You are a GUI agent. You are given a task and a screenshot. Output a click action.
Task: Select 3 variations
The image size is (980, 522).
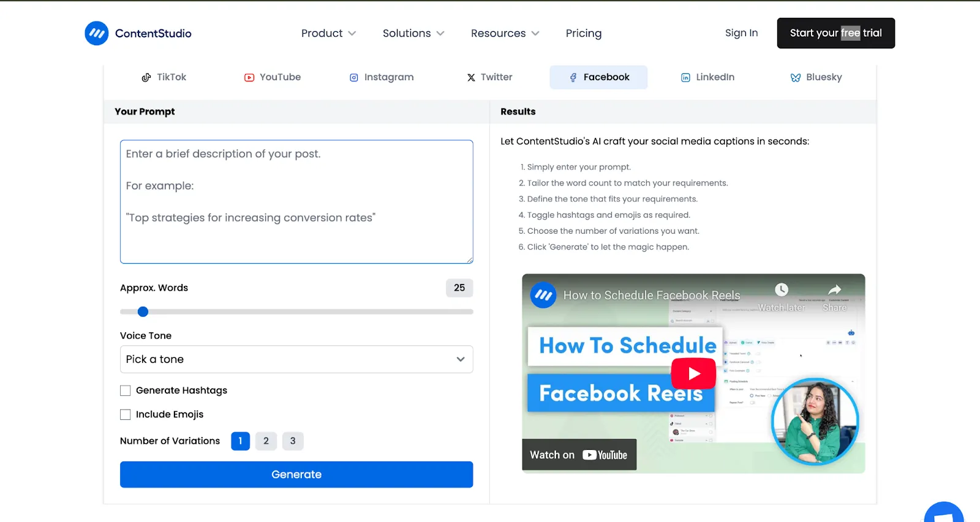(293, 441)
